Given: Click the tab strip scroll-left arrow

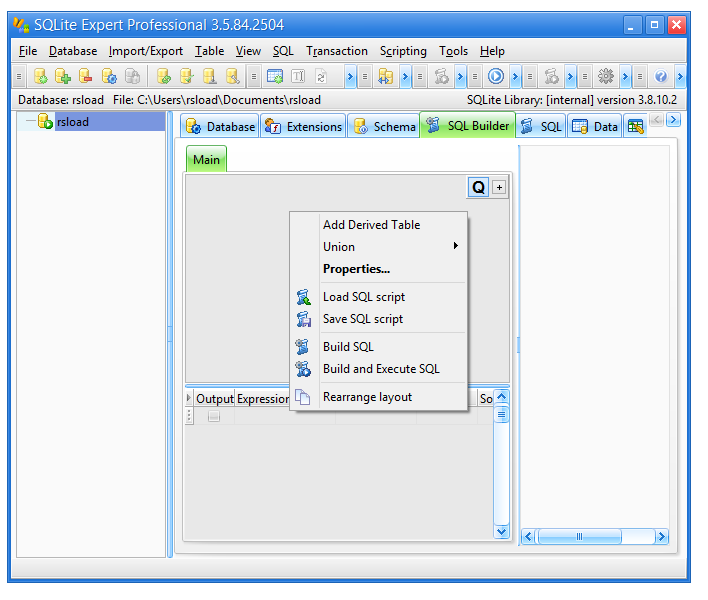Looking at the screenshot, I should (657, 120).
